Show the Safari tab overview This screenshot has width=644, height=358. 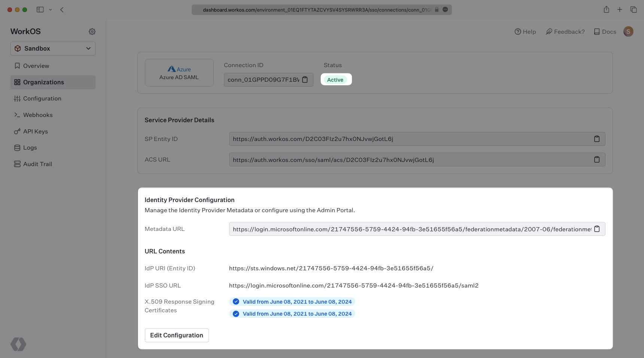pos(634,10)
